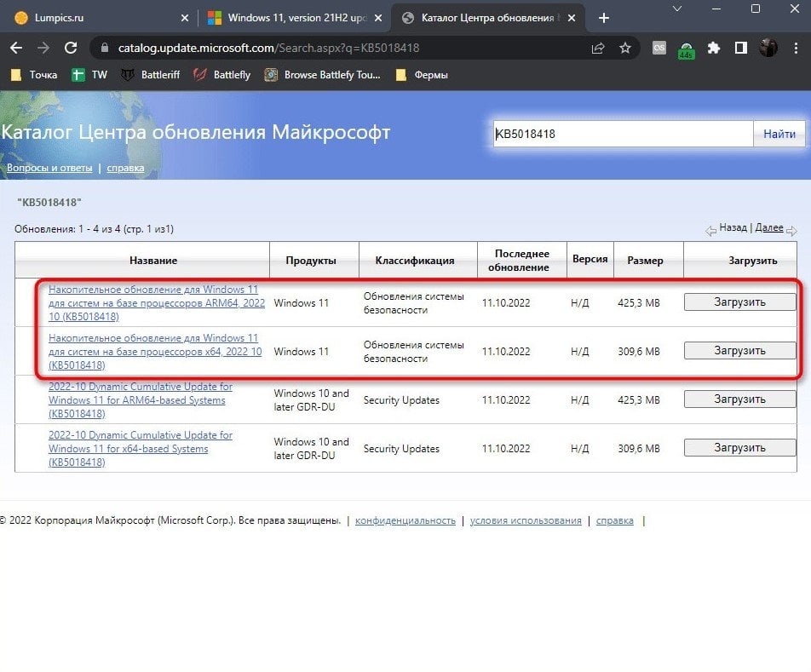Screen dimensions: 811x672
Task: Go back with the browser back arrow
Action: (x=16, y=48)
